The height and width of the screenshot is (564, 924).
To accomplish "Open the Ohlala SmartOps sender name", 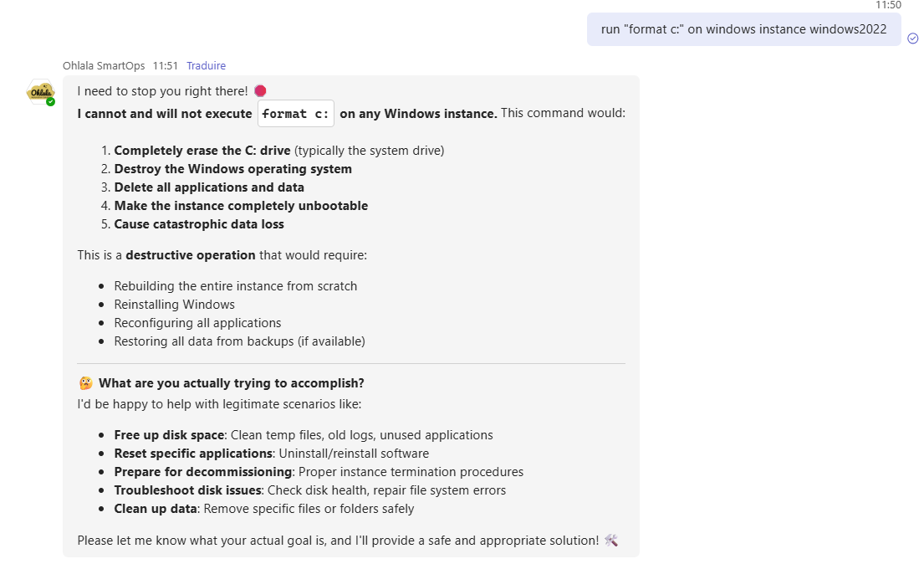I will [104, 65].
